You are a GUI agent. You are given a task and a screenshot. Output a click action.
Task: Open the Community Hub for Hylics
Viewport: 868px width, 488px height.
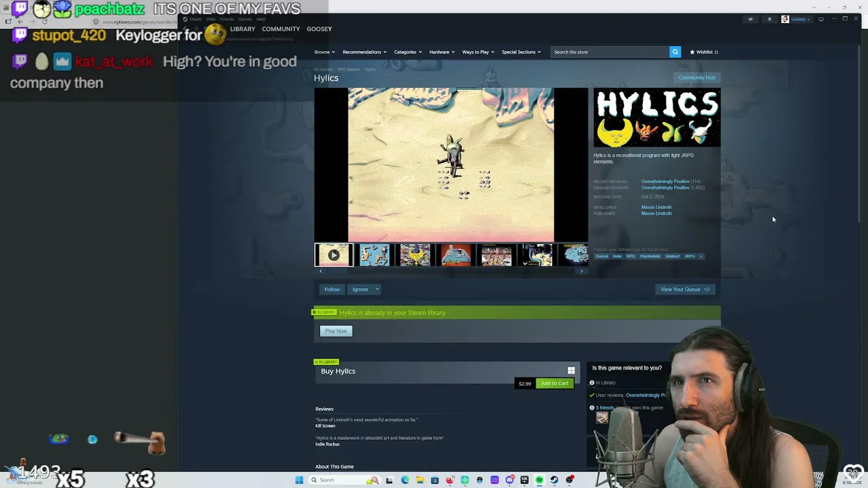(696, 77)
